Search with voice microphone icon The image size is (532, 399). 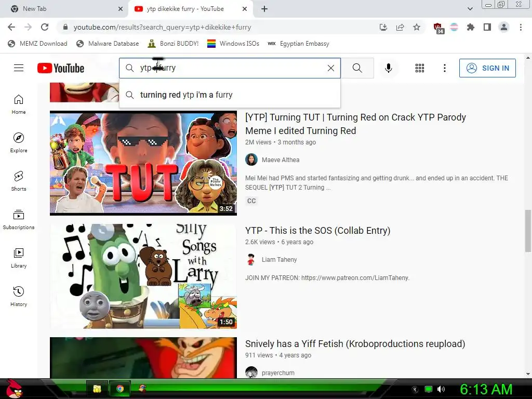coord(389,68)
